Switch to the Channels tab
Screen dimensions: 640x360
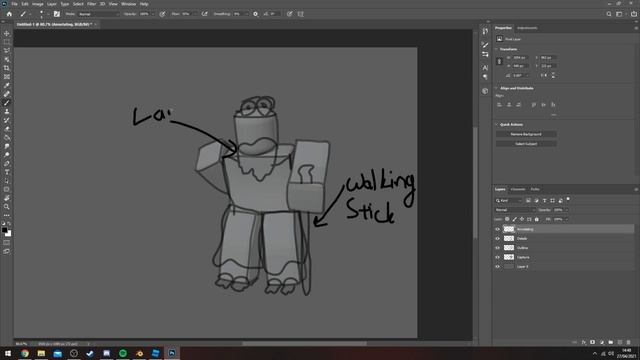click(x=518, y=189)
